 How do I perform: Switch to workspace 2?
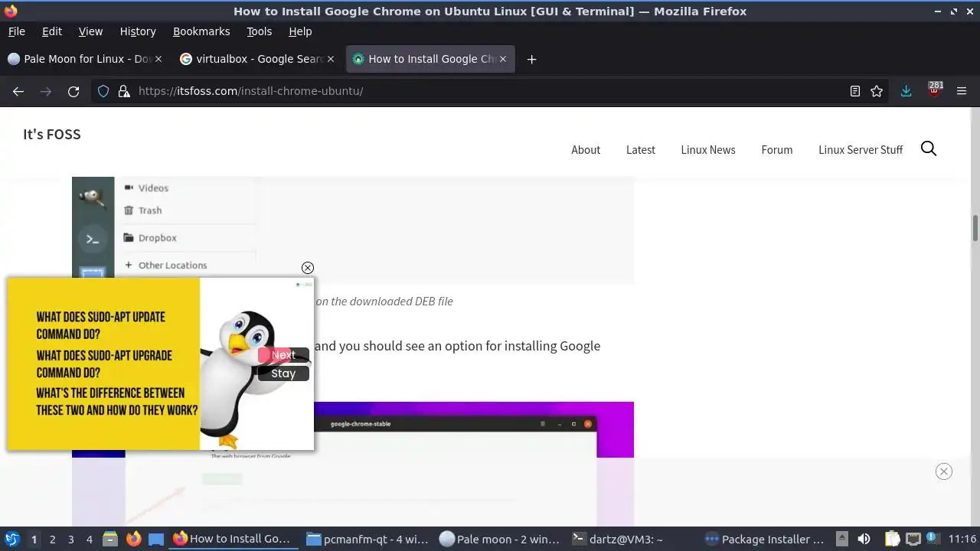(53, 540)
